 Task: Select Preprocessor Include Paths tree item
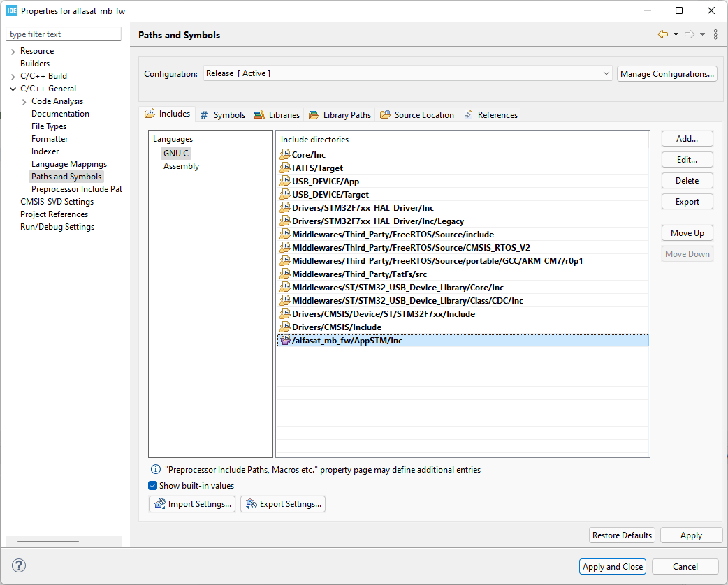coord(77,188)
